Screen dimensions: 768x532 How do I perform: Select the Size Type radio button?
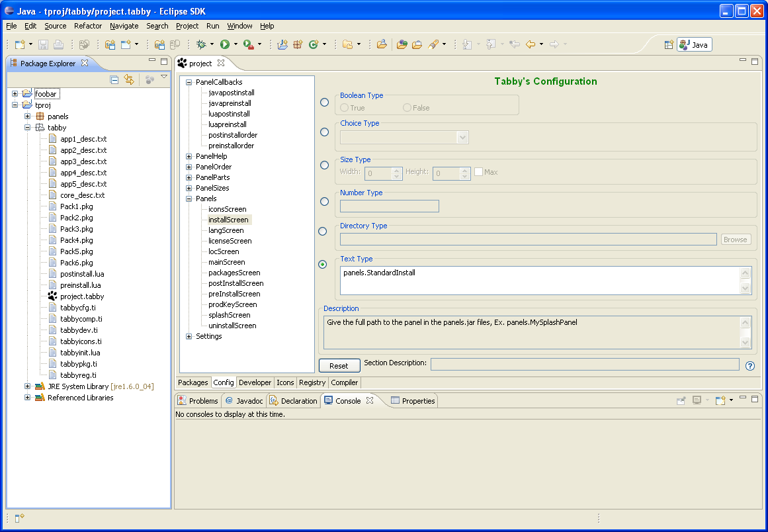point(324,165)
